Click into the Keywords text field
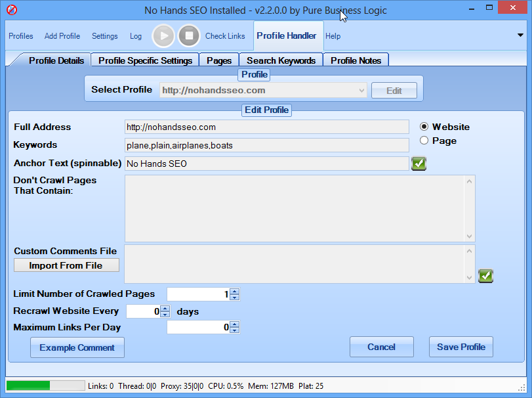The width and height of the screenshot is (532, 398). tap(266, 145)
